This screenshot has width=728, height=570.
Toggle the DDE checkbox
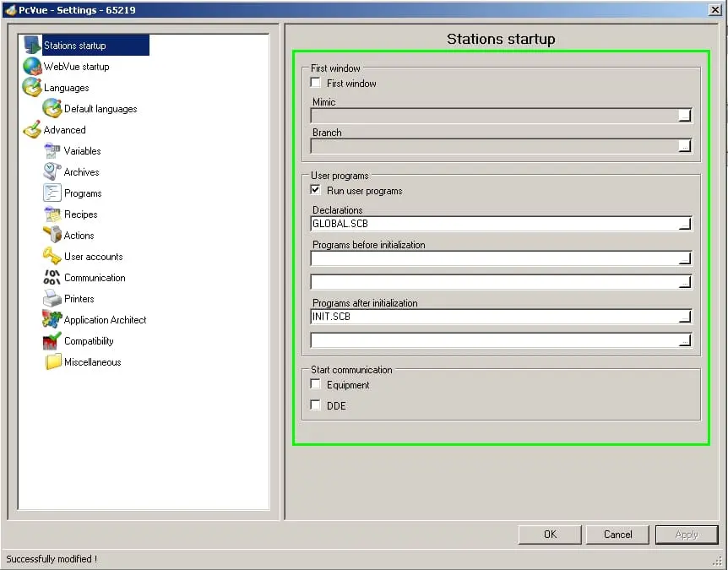pos(316,406)
